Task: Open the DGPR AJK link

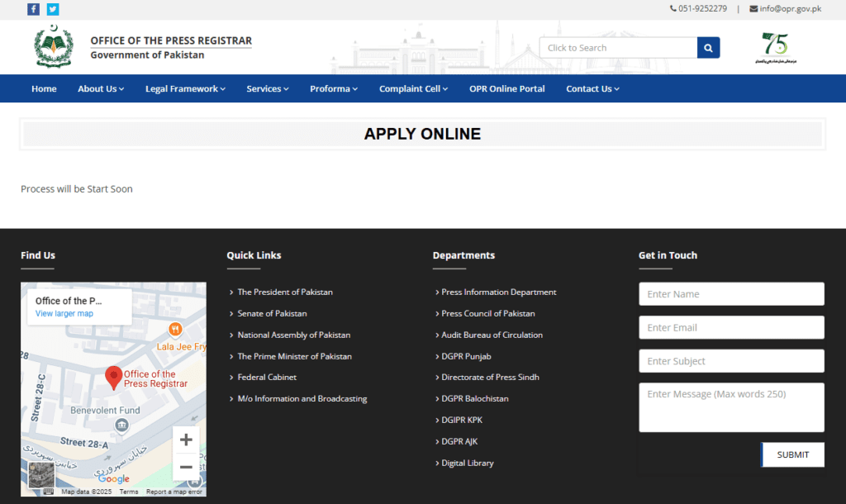Action: point(459,441)
